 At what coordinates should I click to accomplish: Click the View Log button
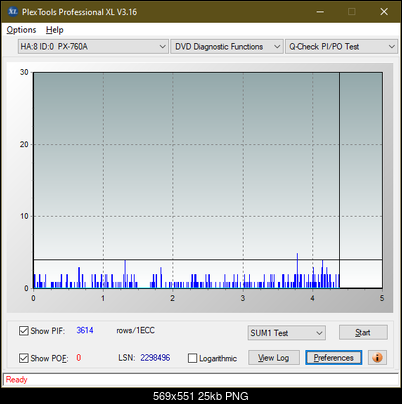click(274, 358)
